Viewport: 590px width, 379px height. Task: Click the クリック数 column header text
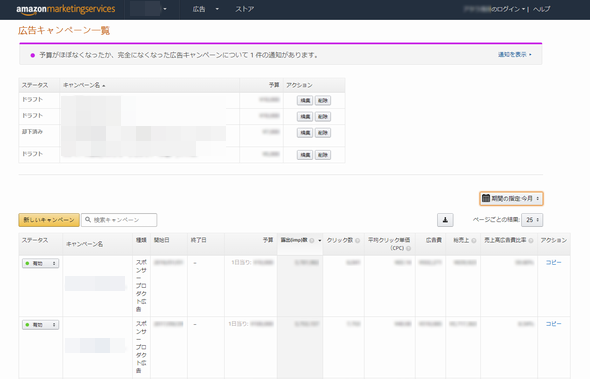tap(340, 240)
